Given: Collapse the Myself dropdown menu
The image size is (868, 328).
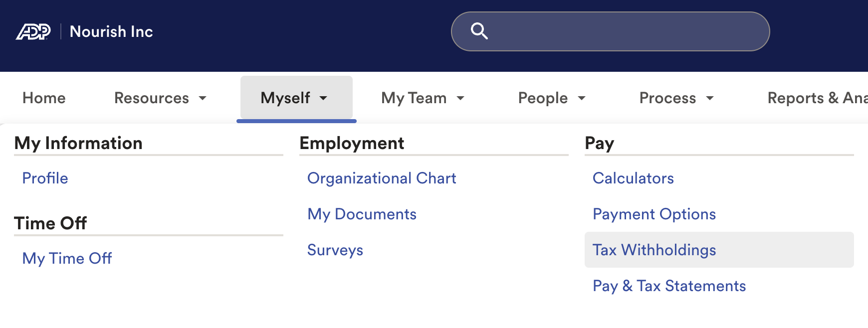Looking at the screenshot, I should coord(296,98).
